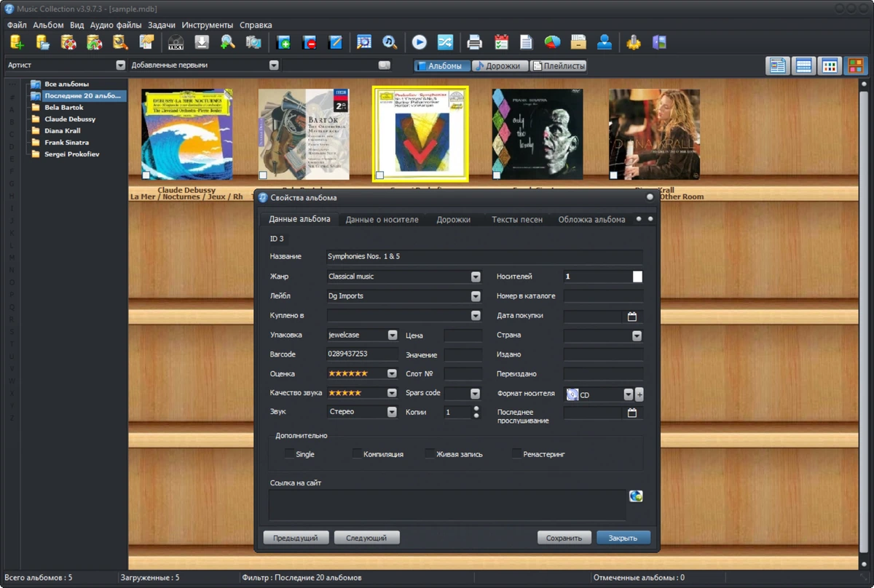
Task: Open the Звук dropdown
Action: click(392, 411)
